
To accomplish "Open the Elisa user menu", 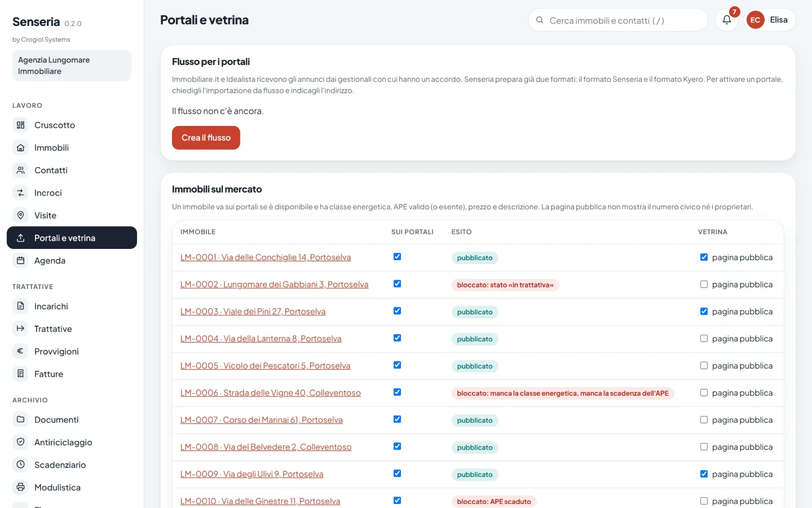I will [x=770, y=20].
